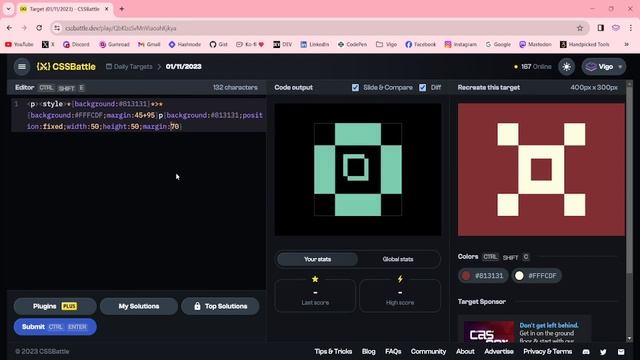This screenshot has height=360, width=640.
Task: Toggle the Slide & Compare checkbox
Action: [x=355, y=87]
